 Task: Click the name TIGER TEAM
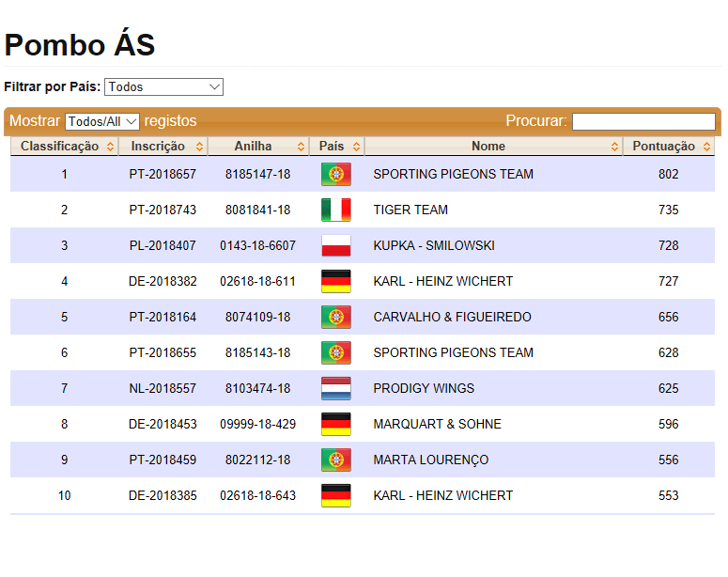pos(410,210)
